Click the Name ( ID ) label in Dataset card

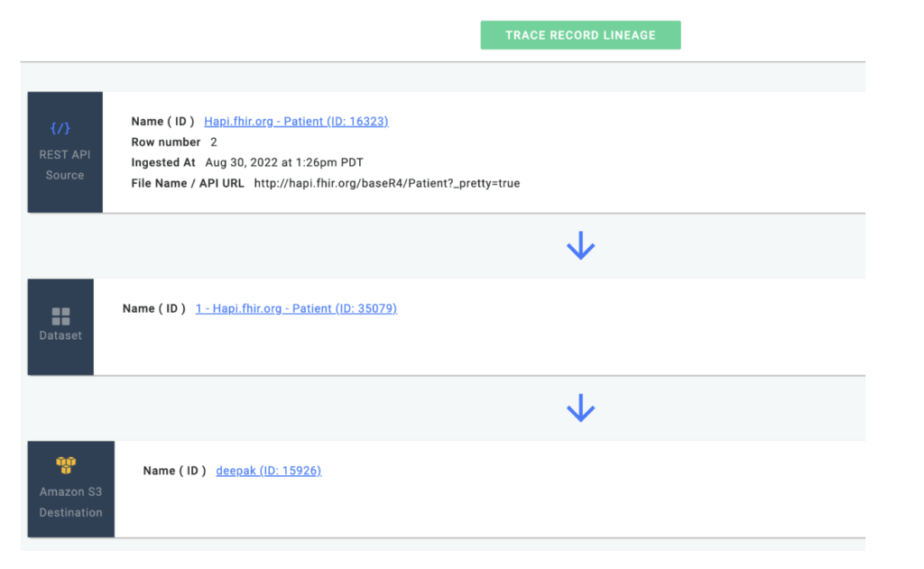click(x=153, y=308)
